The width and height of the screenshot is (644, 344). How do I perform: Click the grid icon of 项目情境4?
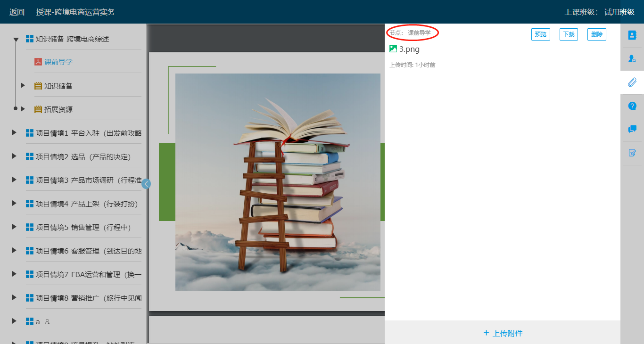point(30,204)
